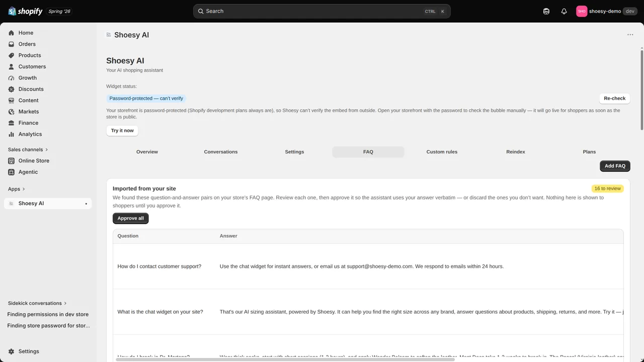Open the Home icon in sidebar

tap(11, 33)
